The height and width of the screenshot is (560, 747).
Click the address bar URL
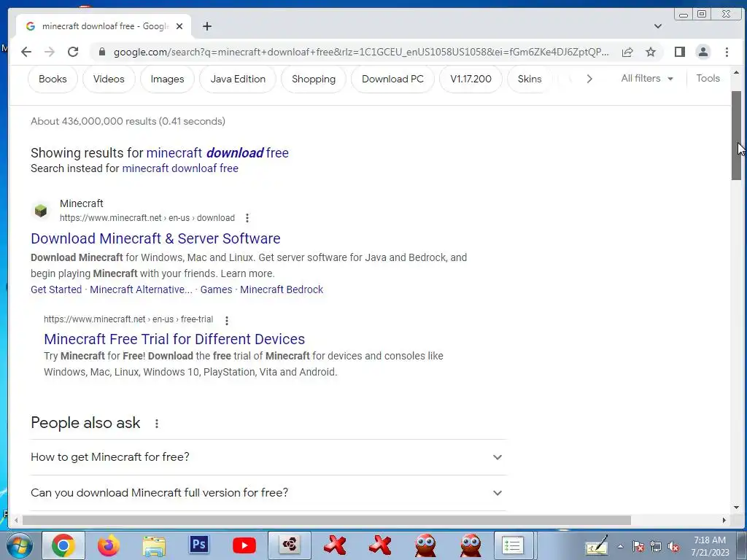361,52
